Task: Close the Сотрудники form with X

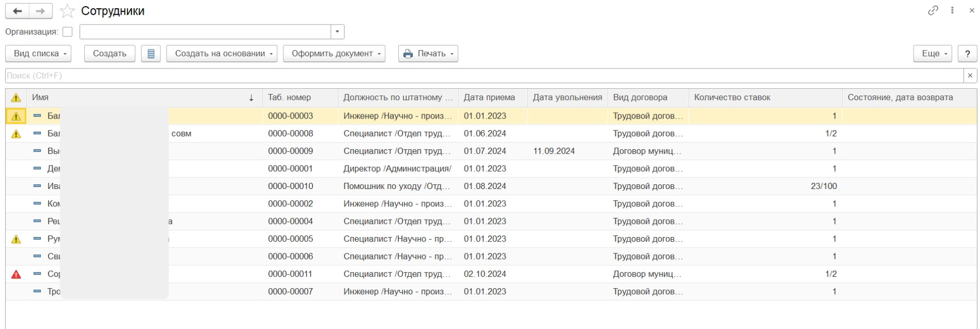Action: 972,10
